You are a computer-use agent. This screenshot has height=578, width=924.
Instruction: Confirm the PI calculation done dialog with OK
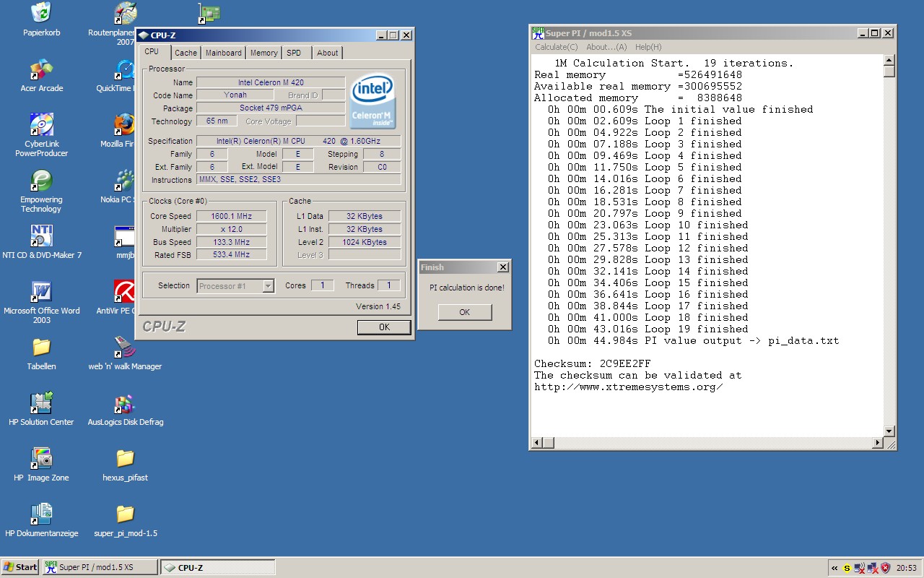tap(465, 312)
